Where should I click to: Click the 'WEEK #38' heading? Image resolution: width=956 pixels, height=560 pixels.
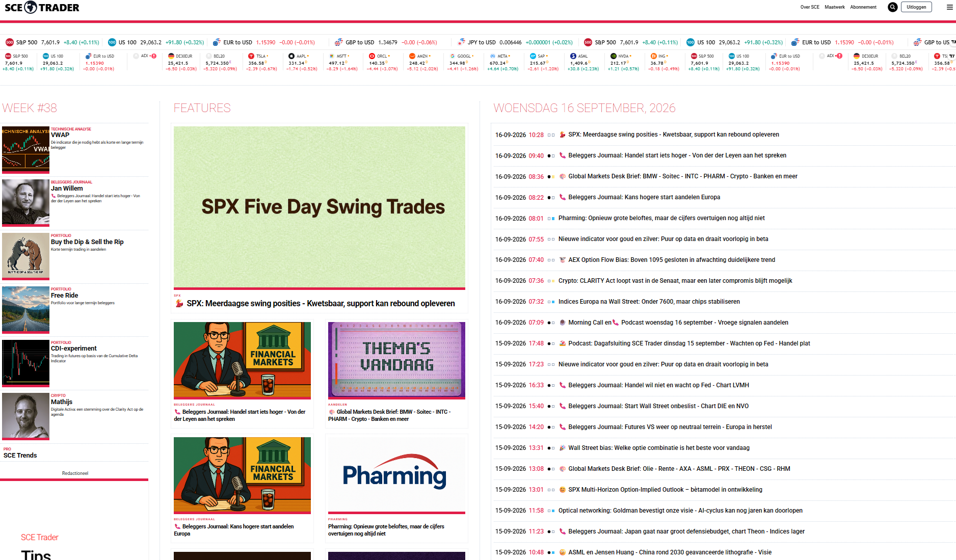coord(30,108)
